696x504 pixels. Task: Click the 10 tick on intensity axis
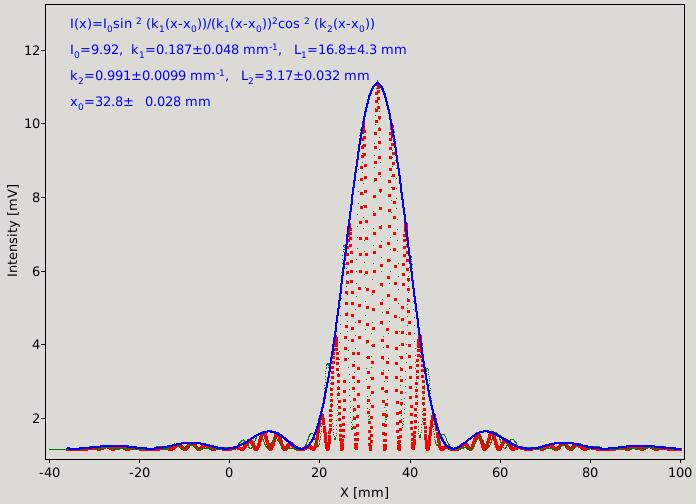point(31,123)
